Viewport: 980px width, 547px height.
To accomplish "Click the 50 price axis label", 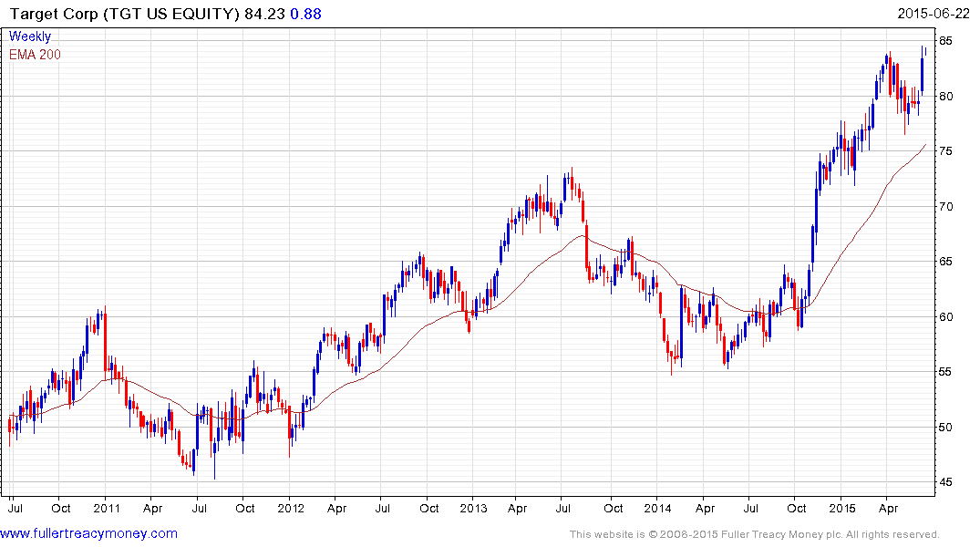I will click(946, 427).
